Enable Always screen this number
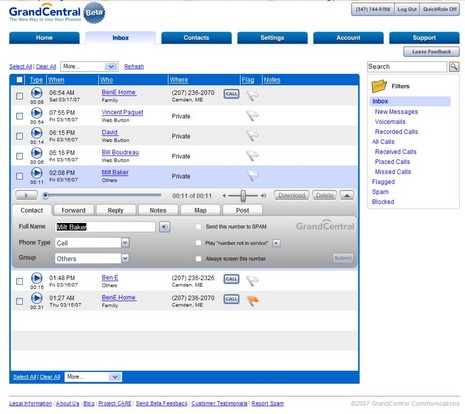Image resolution: width=465 pixels, height=414 pixels. (x=198, y=259)
